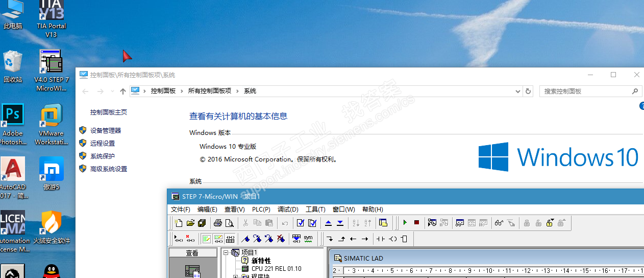The image size is (644, 278).
Task: Insert a Box with the toolbar icon
Action: (x=404, y=239)
